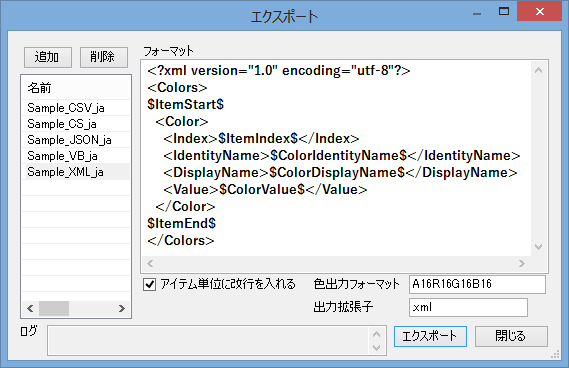Click the DisplayName line in format text
Viewport: 569px width, 368px height.
tap(340, 172)
